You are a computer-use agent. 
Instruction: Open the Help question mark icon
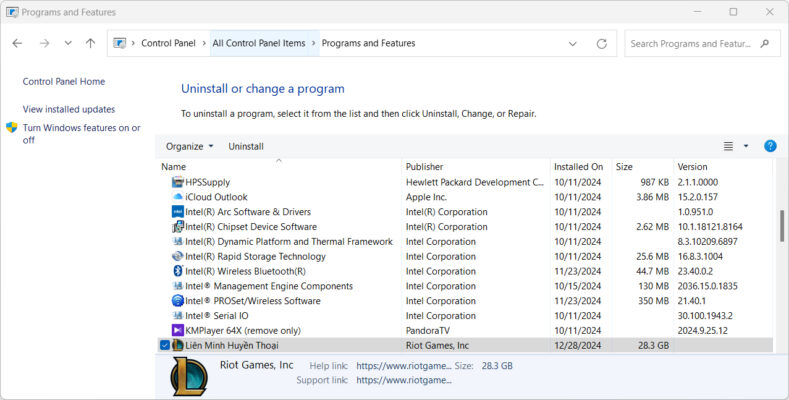coord(770,146)
